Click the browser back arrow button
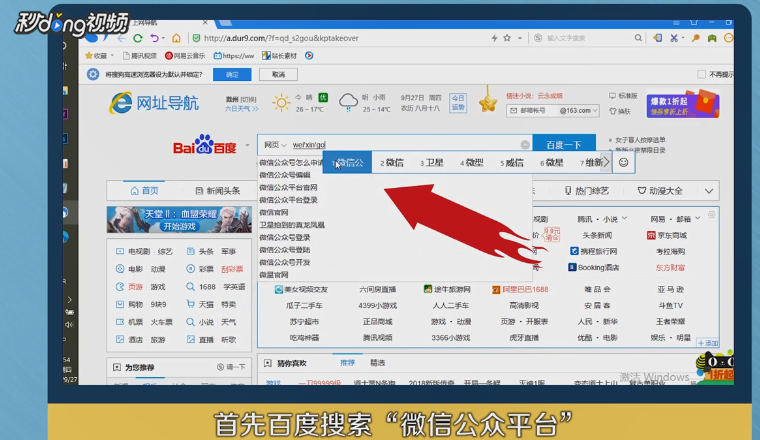This screenshot has height=440, width=760. coord(122,38)
